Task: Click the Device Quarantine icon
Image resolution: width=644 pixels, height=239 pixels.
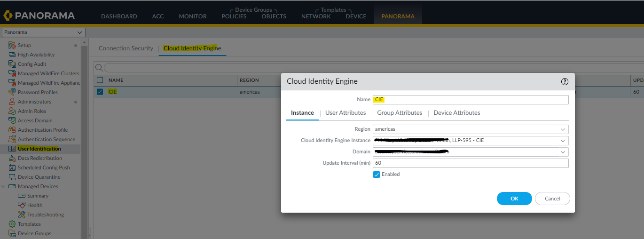Action: click(12, 177)
